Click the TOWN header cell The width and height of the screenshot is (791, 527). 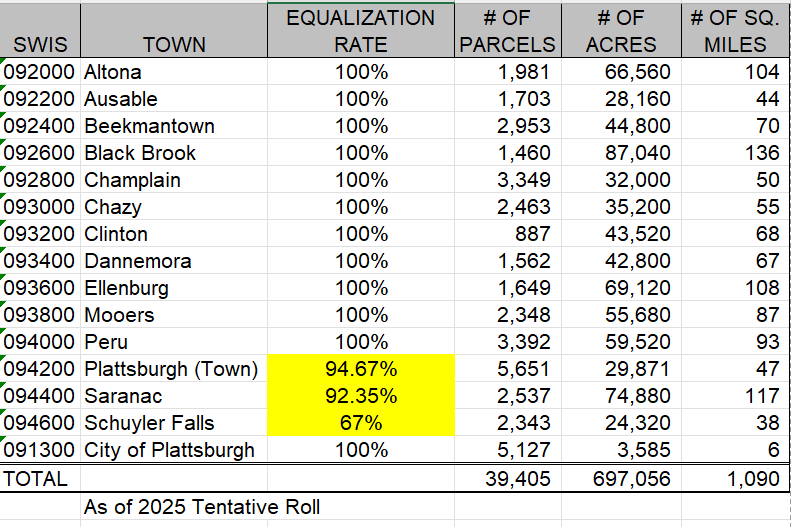[x=174, y=45]
